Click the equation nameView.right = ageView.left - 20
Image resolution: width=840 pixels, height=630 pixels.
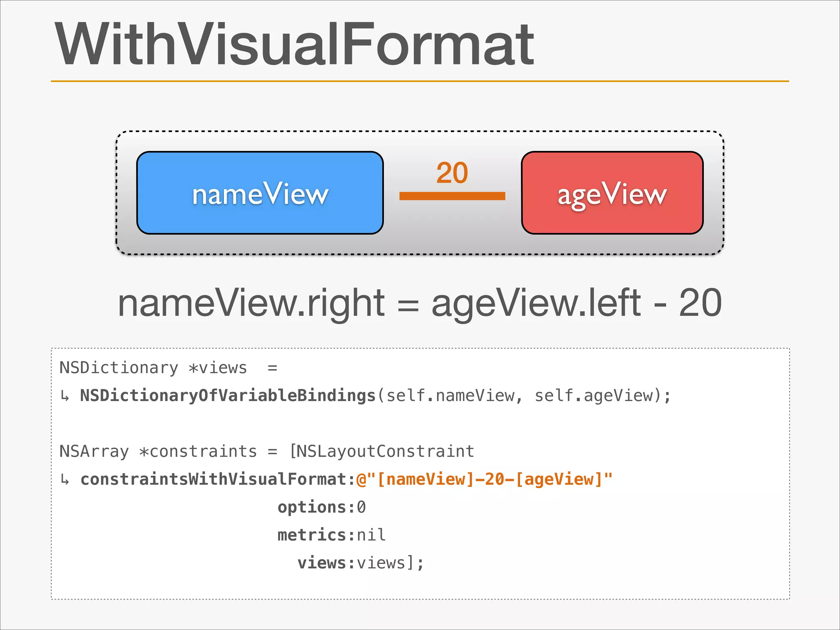point(420,304)
